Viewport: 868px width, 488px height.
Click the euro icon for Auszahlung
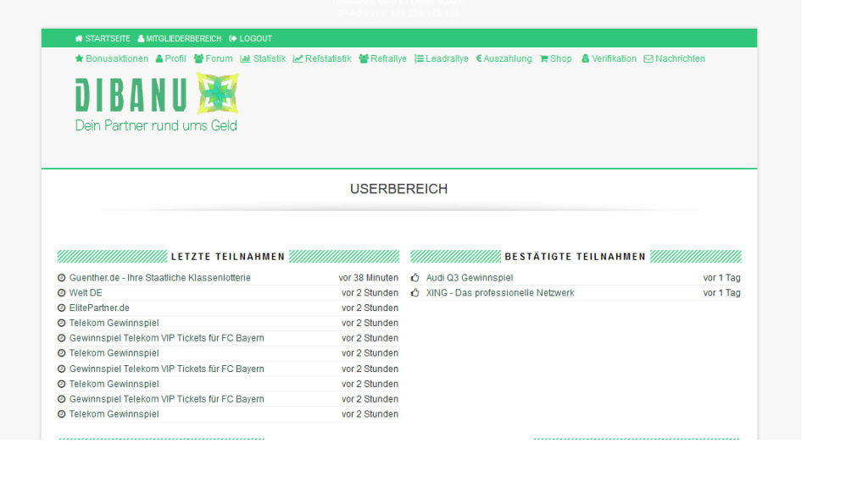(x=479, y=58)
